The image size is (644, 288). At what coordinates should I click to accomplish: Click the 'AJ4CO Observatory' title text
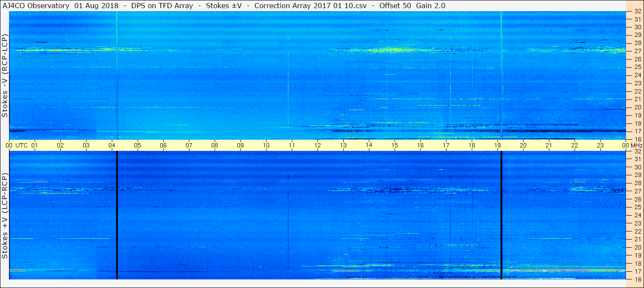click(x=36, y=6)
